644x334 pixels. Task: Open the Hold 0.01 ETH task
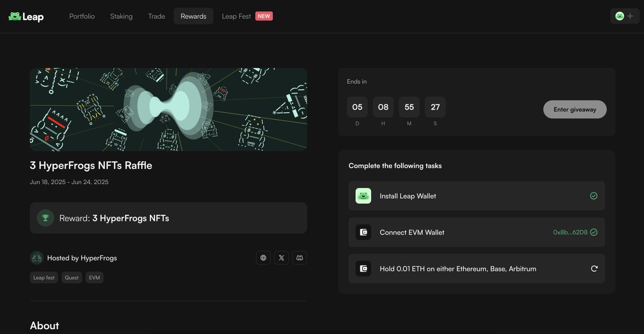[x=477, y=268]
